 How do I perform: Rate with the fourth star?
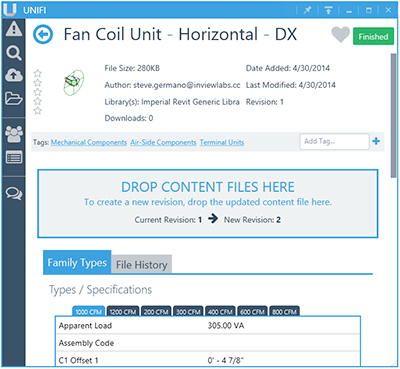point(38,101)
